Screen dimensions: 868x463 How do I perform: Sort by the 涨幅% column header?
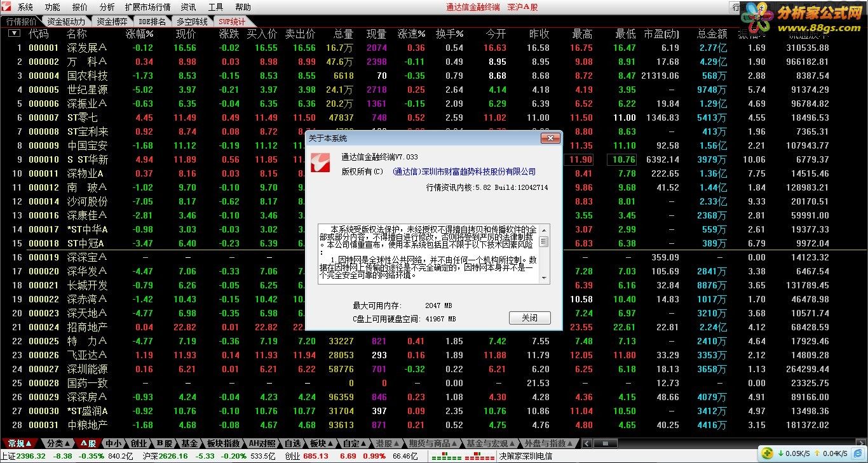tap(140, 34)
